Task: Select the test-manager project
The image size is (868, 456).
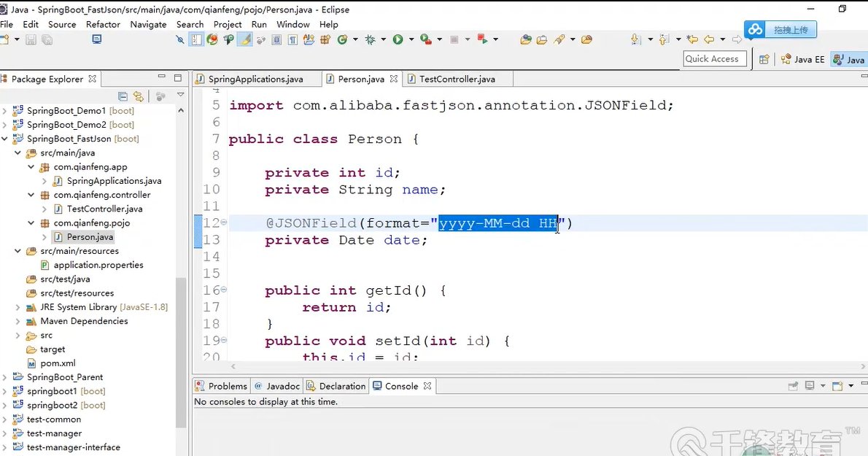Action: (x=54, y=433)
